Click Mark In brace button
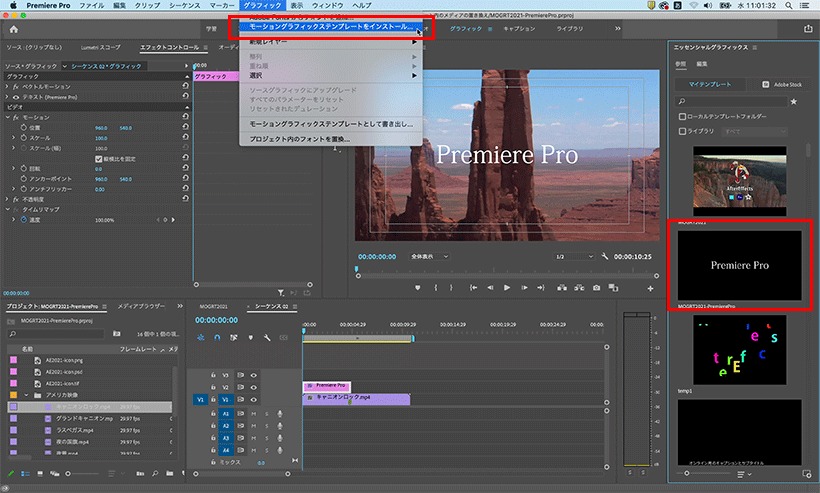This screenshot has height=493, width=820. (436, 288)
